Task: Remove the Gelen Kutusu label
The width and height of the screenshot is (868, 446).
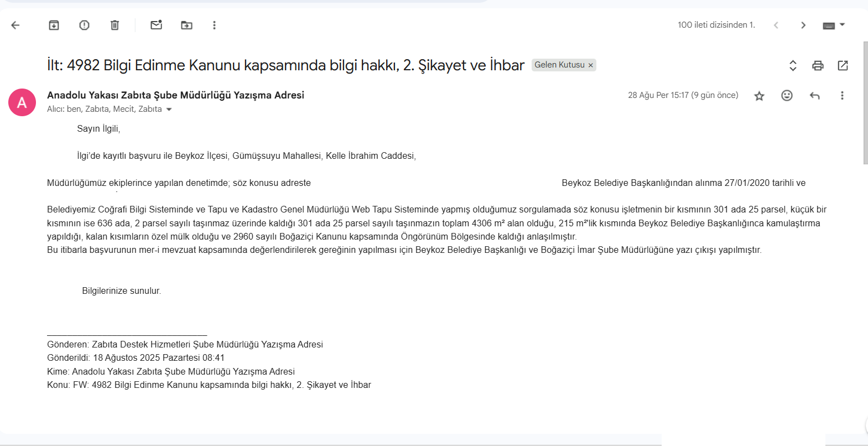Action: (591, 65)
